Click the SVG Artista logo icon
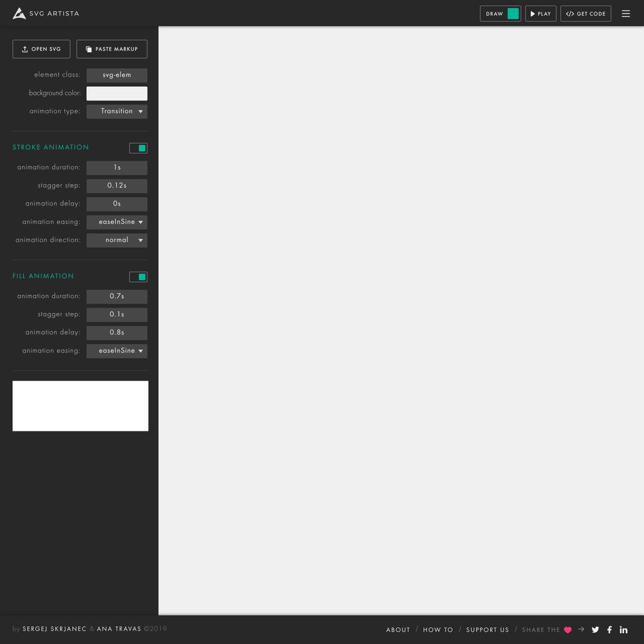 click(19, 14)
